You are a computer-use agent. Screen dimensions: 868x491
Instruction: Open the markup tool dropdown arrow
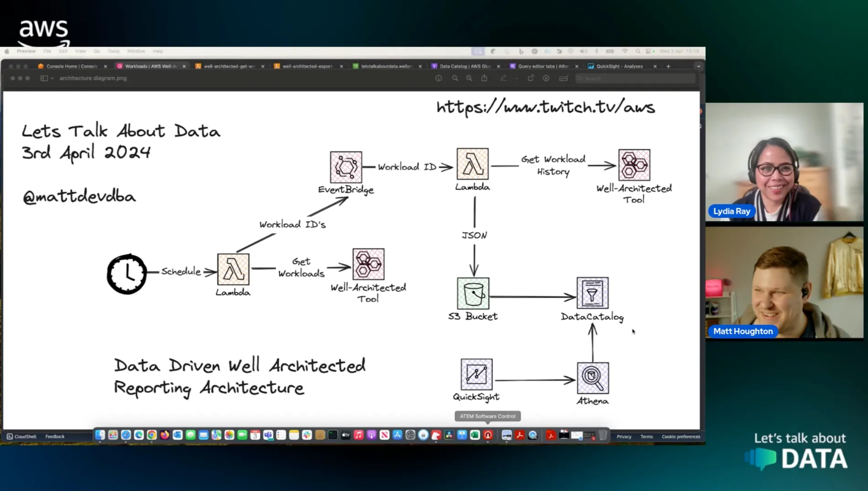tap(516, 78)
